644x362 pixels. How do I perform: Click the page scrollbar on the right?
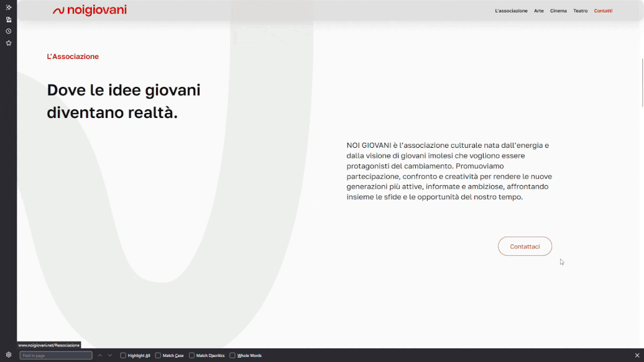[x=641, y=81]
